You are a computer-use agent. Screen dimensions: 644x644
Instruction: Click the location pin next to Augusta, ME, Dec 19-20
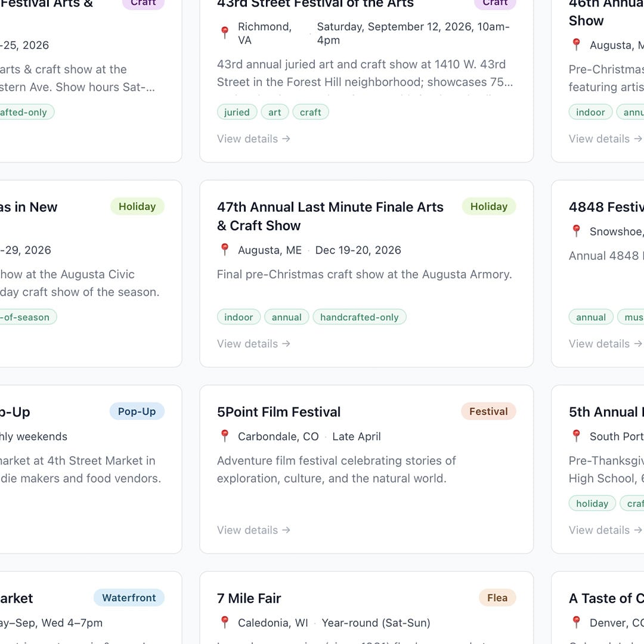225,250
